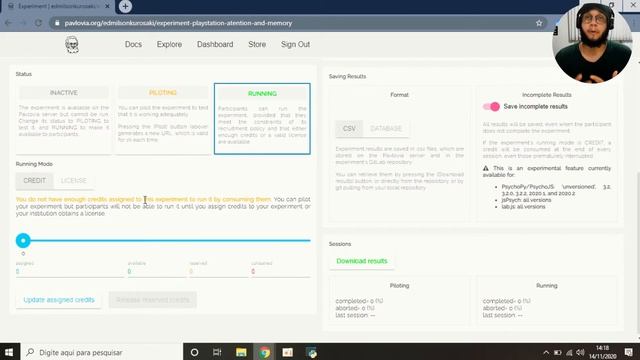Click the battery tray icon
Image resolution: width=640 pixels, height=360 pixels.
(558, 352)
